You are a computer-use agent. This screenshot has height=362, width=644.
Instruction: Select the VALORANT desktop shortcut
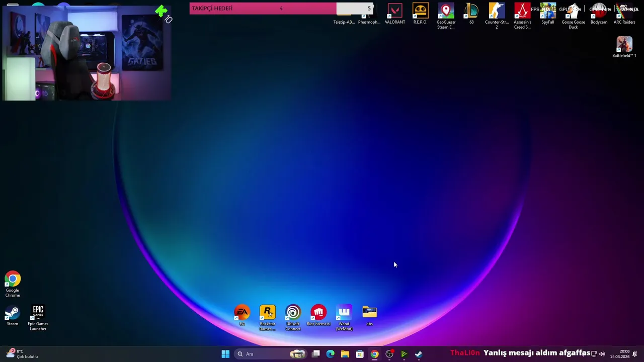click(395, 14)
